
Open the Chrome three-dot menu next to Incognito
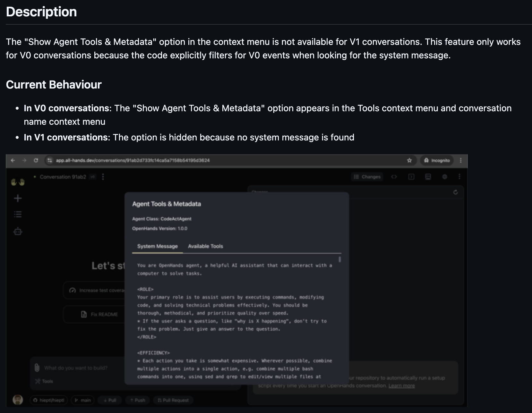(x=461, y=160)
